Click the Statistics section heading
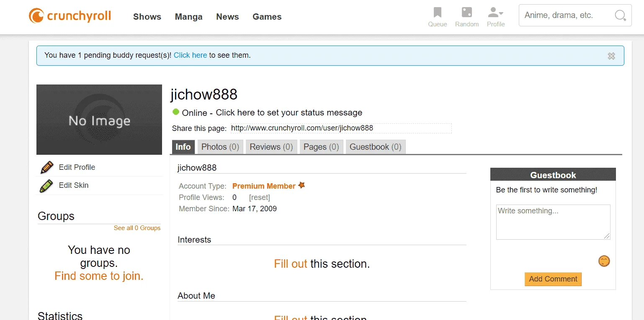 [60, 315]
